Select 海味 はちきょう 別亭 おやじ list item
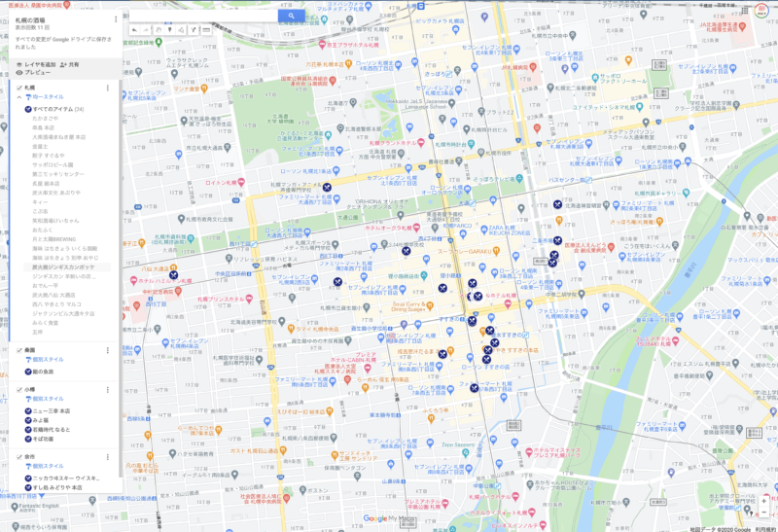 pyautogui.click(x=65, y=258)
